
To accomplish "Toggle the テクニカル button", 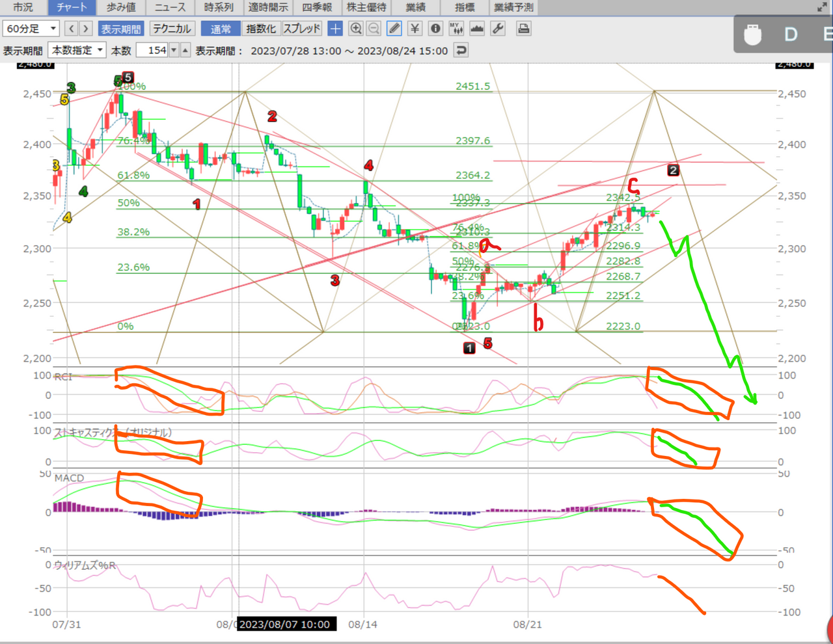I will pyautogui.click(x=171, y=29).
